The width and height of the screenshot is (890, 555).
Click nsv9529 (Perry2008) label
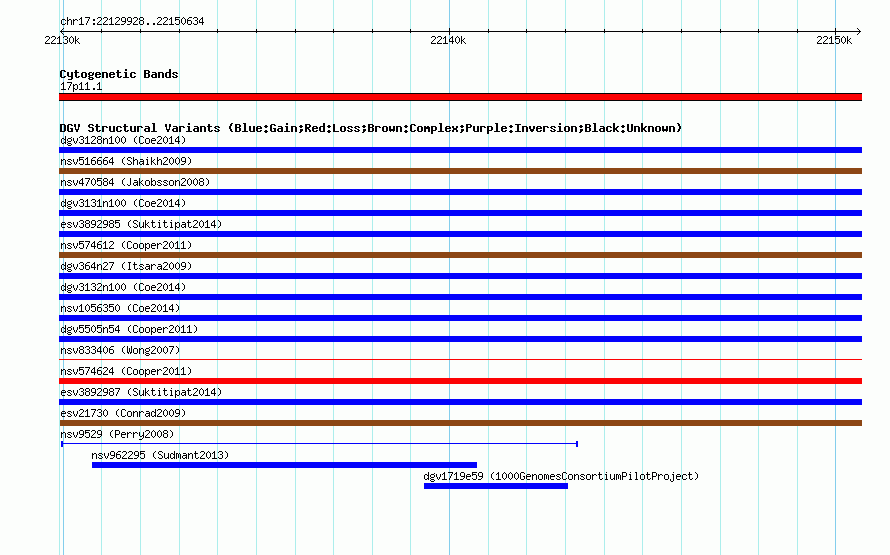[x=117, y=434]
